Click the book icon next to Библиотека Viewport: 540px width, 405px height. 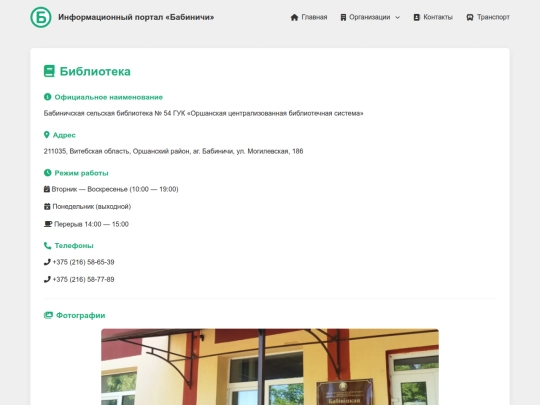click(49, 71)
